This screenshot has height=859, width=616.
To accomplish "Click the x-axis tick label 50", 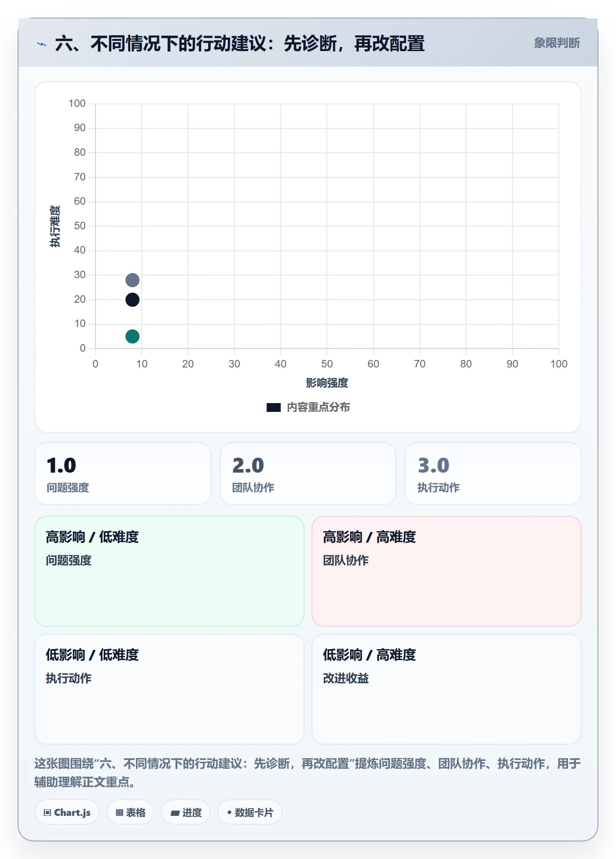I will (327, 364).
